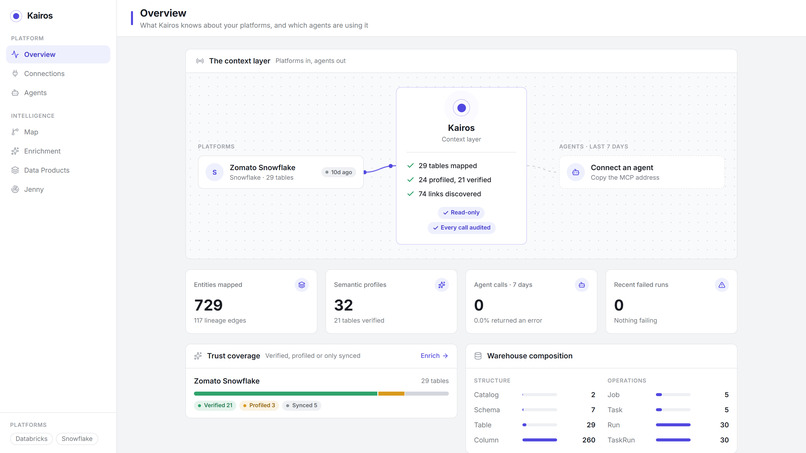
Task: Click the 'Synced 5' legend chip
Action: click(302, 405)
